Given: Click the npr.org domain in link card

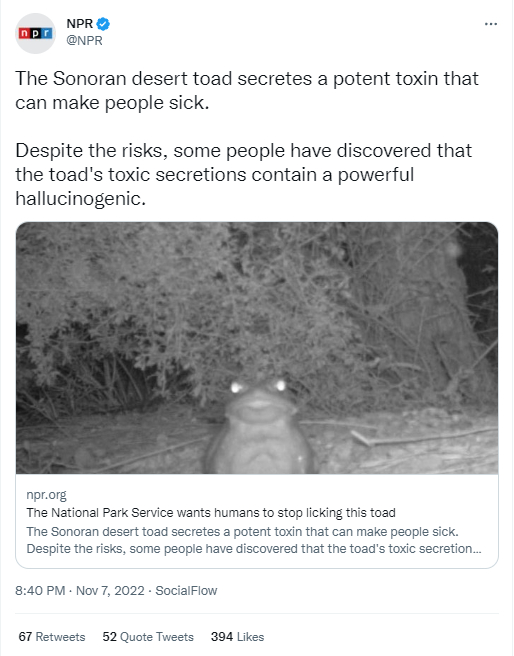Looking at the screenshot, I should [x=46, y=495].
